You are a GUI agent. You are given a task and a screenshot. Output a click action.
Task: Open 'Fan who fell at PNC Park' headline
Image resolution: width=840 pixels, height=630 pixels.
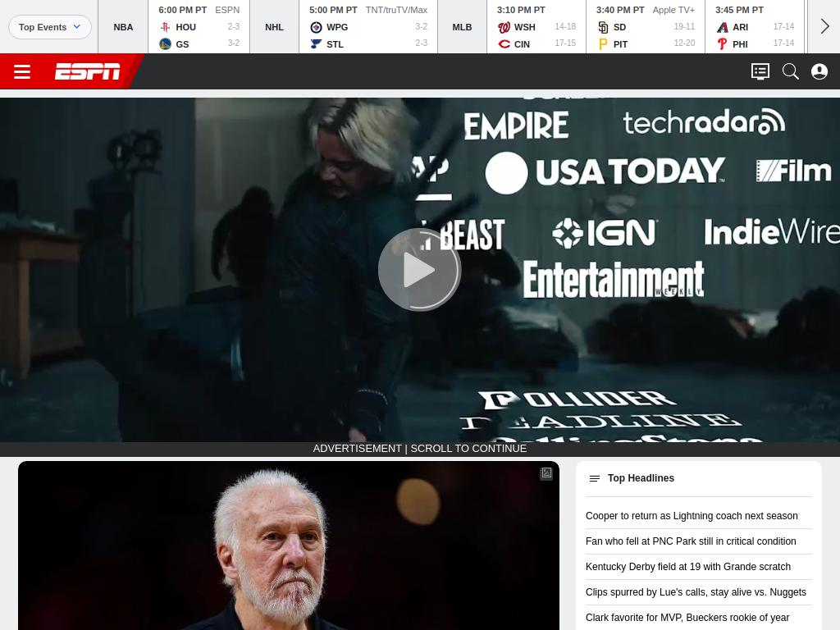coord(691,541)
